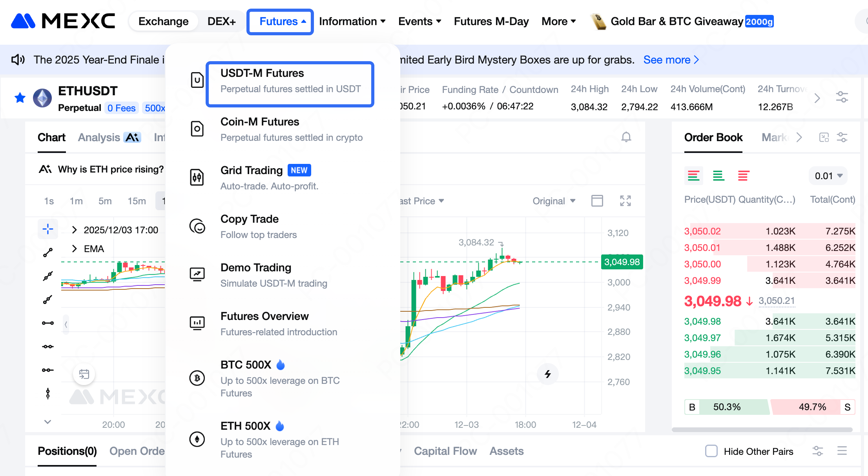This screenshot has height=476, width=868.
Task: Select the crosshair cursor tool
Action: point(48,229)
